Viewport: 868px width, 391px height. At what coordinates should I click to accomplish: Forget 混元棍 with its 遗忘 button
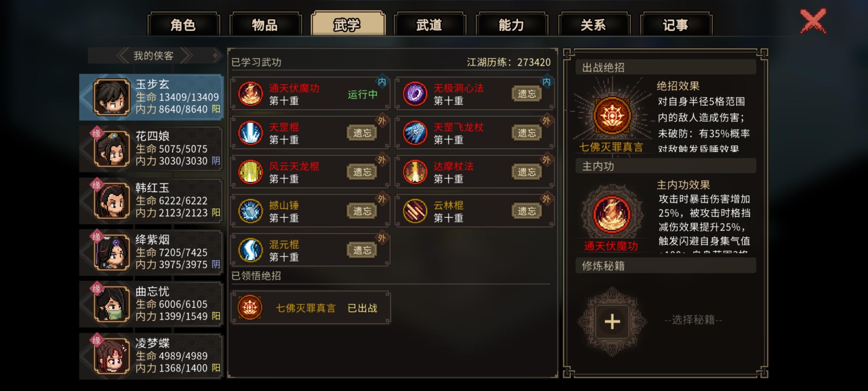362,250
